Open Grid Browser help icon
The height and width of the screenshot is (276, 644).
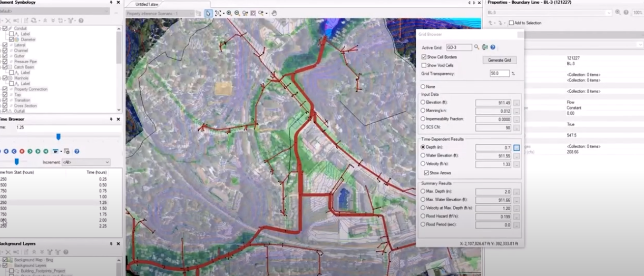[x=493, y=47]
